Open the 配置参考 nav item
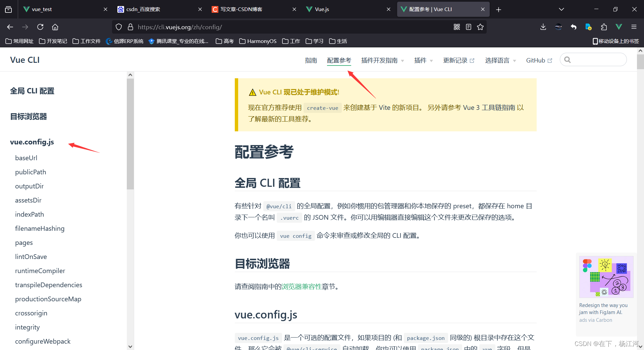Image resolution: width=644 pixels, height=350 pixels. click(339, 60)
